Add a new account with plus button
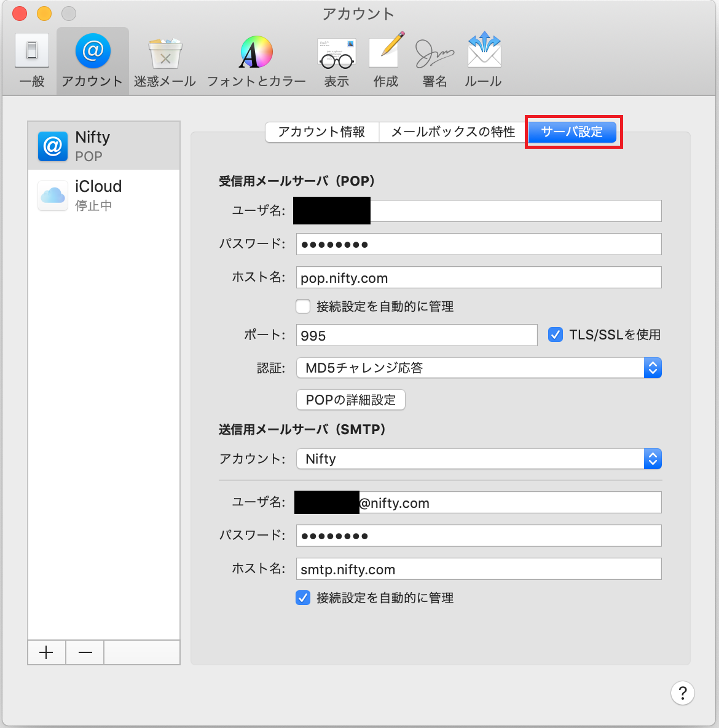Screen dimensions: 719x728 tap(47, 652)
